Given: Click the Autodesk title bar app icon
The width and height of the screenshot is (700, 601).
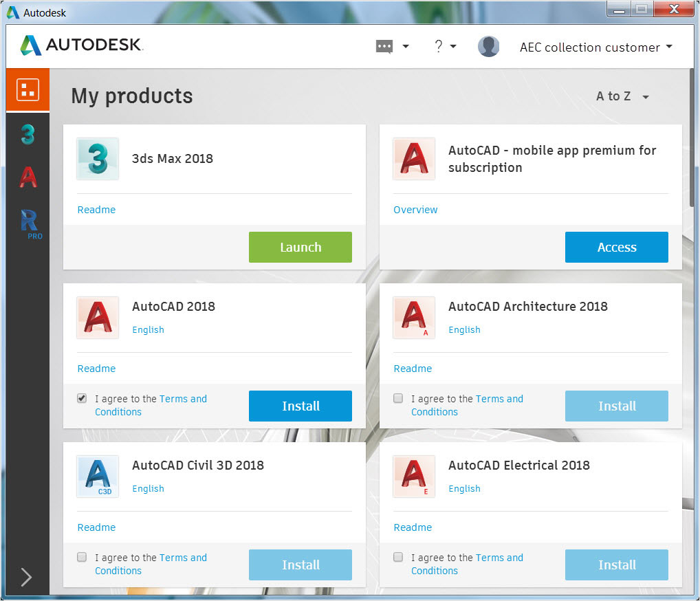Looking at the screenshot, I should click(13, 12).
